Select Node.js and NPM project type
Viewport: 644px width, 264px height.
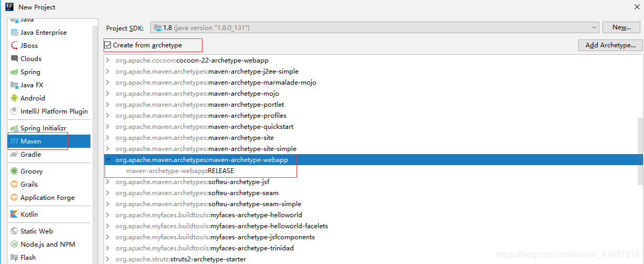[50, 245]
